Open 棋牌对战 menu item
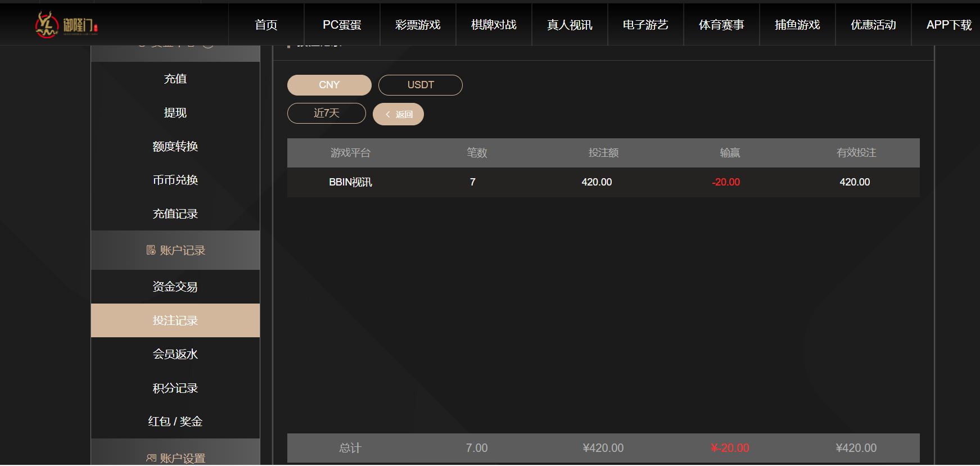 (x=494, y=25)
